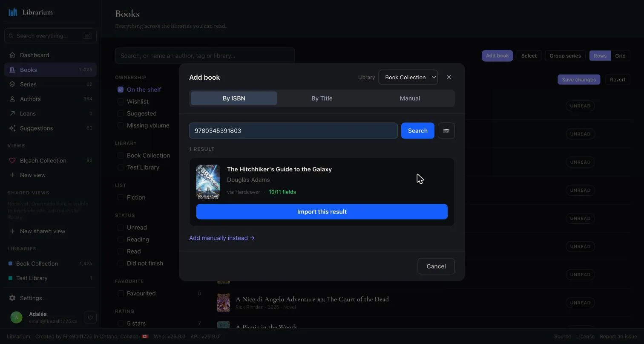Open the Bleach Collection view
Screen dimensions: 644x344
click(x=50, y=161)
